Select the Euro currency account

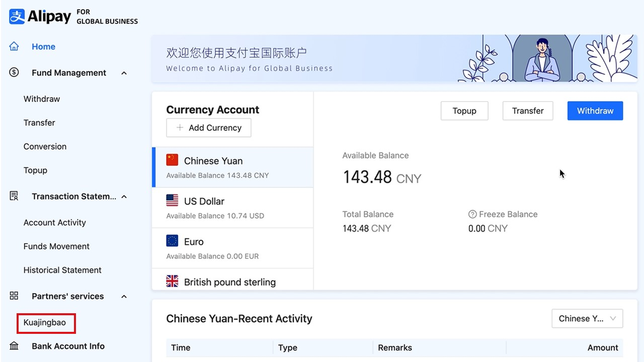pos(232,248)
